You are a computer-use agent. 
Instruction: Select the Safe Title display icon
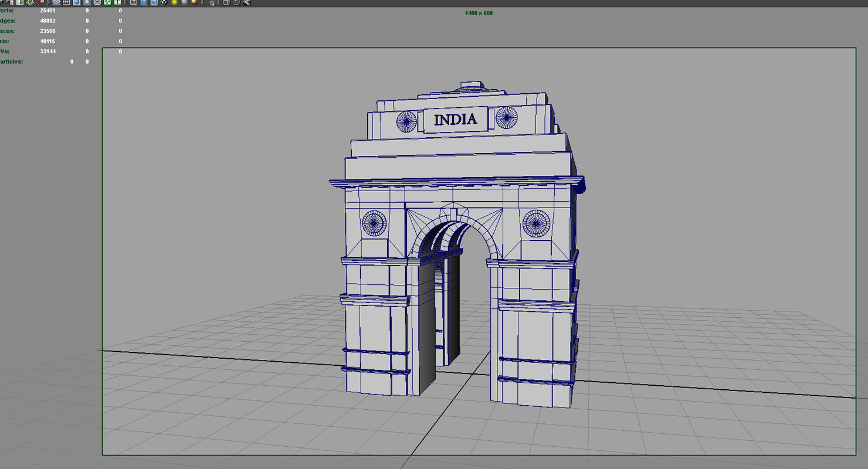tap(117, 3)
